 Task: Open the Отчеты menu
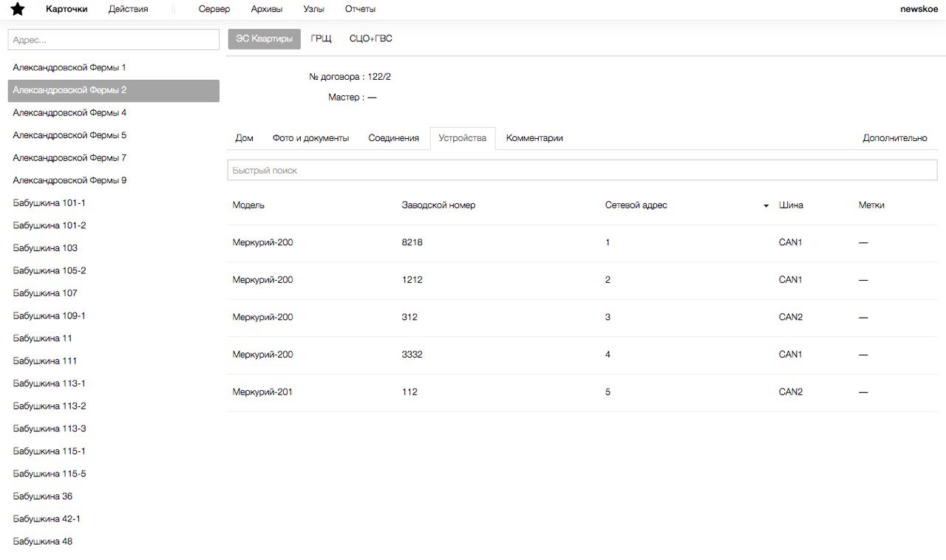[360, 9]
